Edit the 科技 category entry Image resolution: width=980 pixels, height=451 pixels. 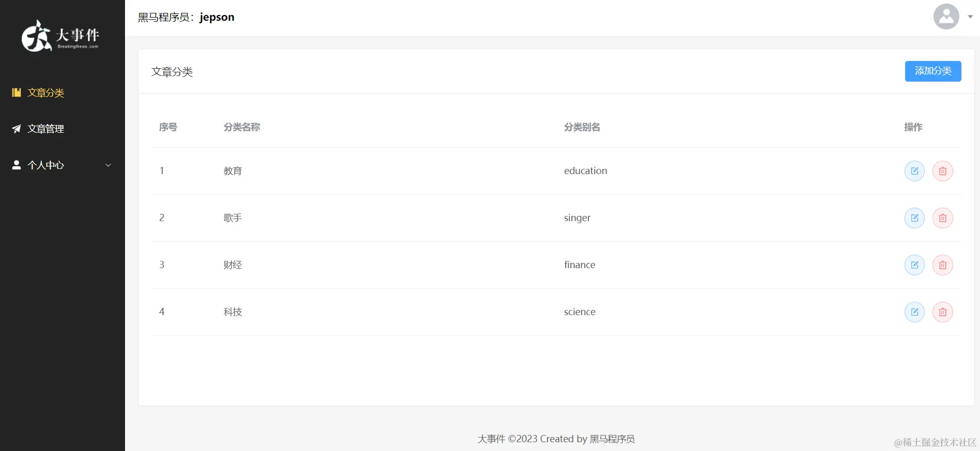[x=914, y=312]
